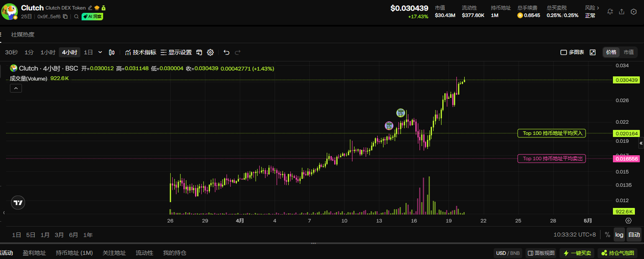Screen dimensions: 644x259
Task: Click the Clutch token avatar logo
Action: [9, 11]
